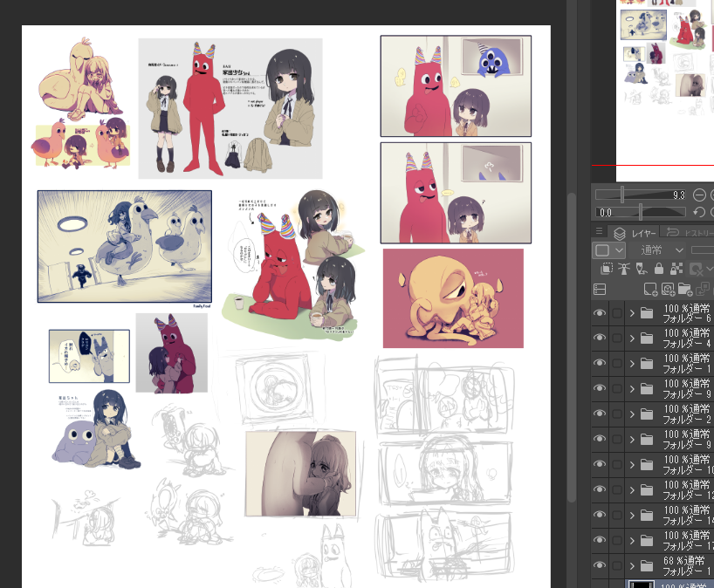
Task: Expand フォルダー 2 chevron
Action: click(x=632, y=414)
